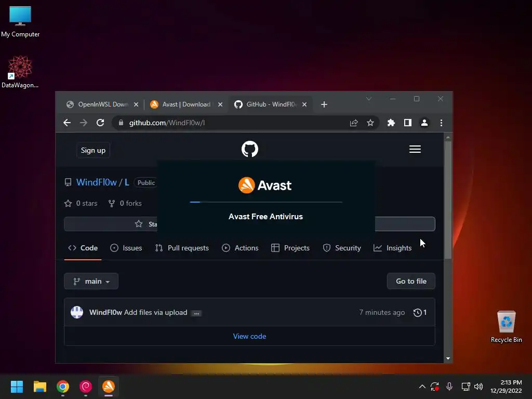Click the View code link
This screenshot has height=399, width=532.
pyautogui.click(x=249, y=336)
